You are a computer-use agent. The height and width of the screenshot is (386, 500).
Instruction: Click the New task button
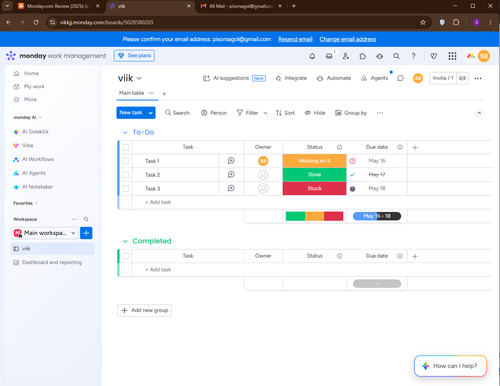[131, 113]
